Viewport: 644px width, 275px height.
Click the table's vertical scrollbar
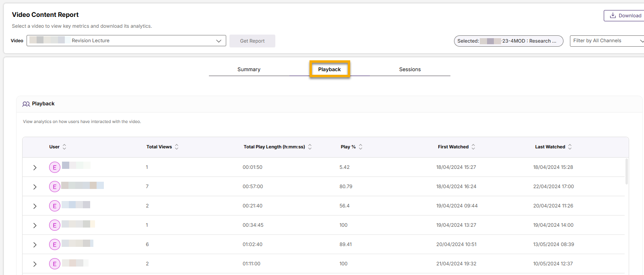click(626, 172)
